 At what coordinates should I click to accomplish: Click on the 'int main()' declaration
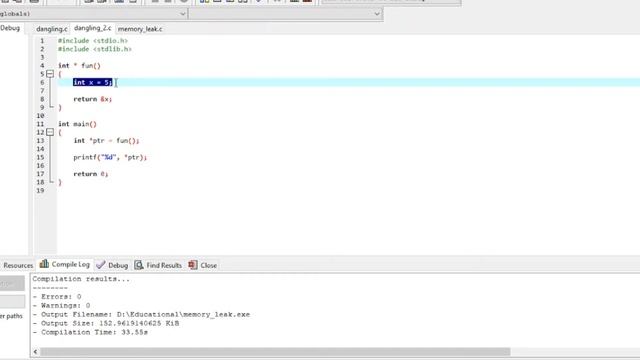coord(77,124)
